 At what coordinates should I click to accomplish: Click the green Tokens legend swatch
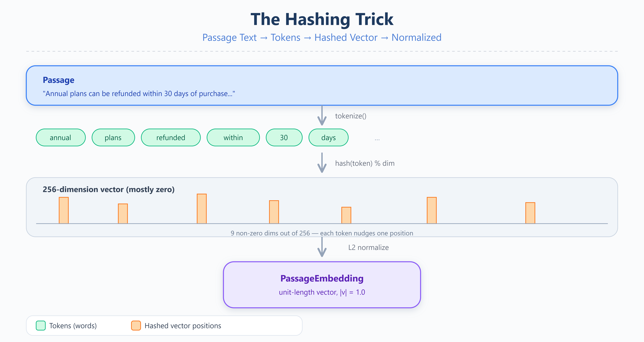click(41, 325)
